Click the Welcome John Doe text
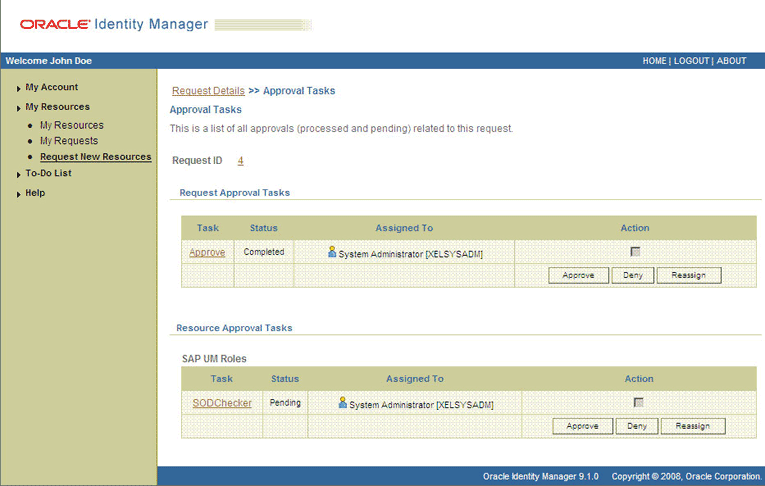Screen dimensions: 765x486 [49, 61]
